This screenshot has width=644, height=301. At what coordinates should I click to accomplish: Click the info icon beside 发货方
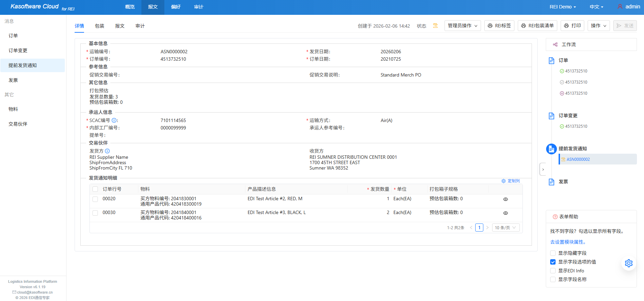[x=107, y=151]
